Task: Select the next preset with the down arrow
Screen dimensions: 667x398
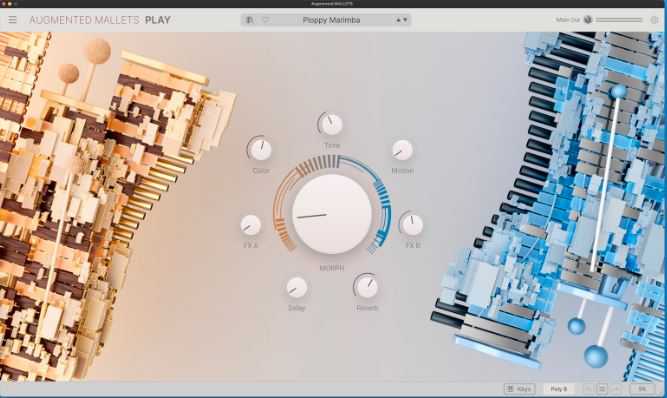Action: coord(405,20)
